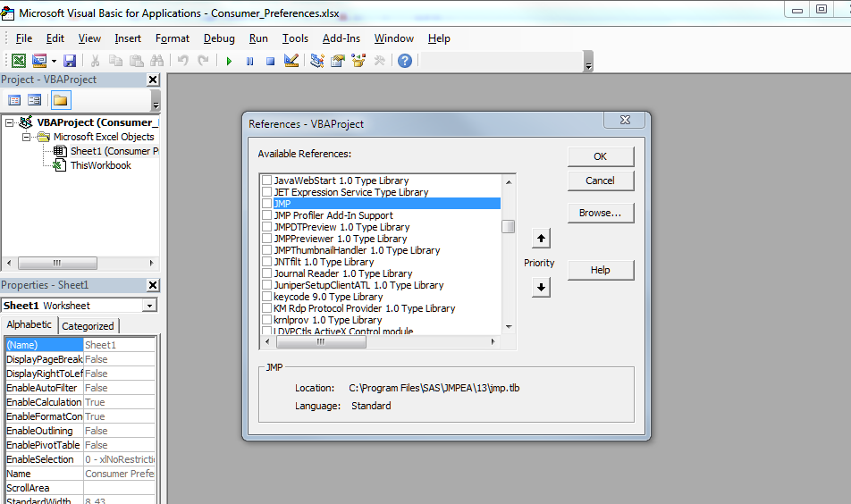Collapse the VBAProject tree node
Viewport: 851px width, 504px height.
coord(9,122)
